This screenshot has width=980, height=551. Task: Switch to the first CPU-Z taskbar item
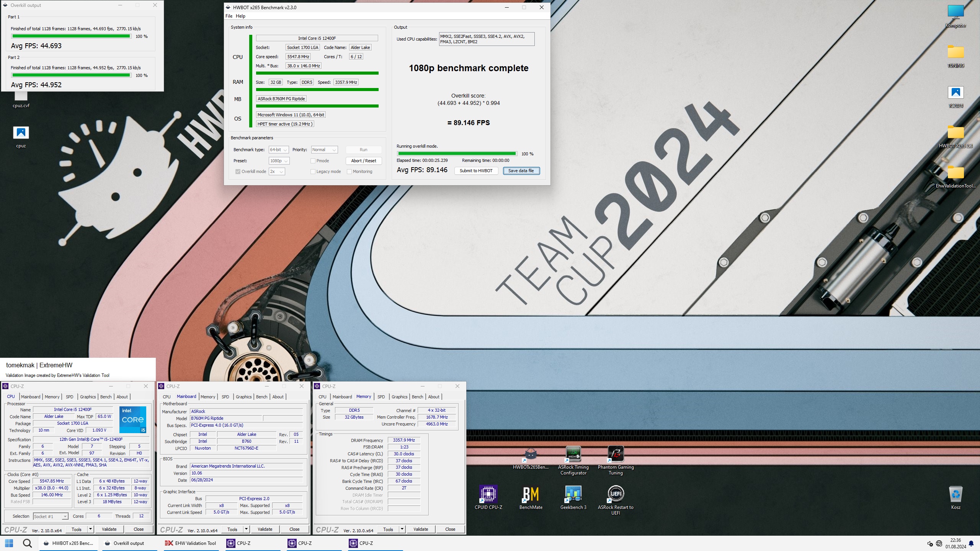(x=253, y=543)
